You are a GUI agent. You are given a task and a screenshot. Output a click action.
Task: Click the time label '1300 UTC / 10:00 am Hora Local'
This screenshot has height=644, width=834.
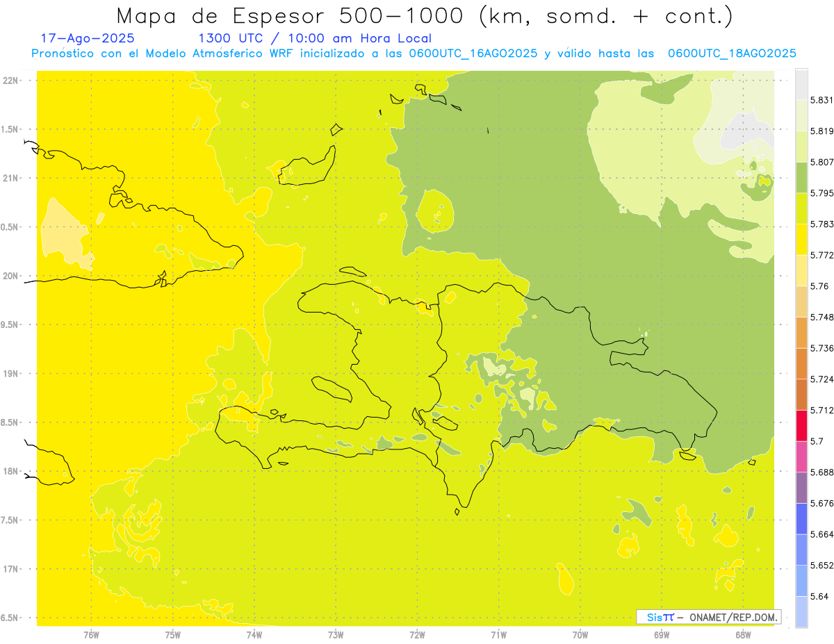pyautogui.click(x=315, y=39)
